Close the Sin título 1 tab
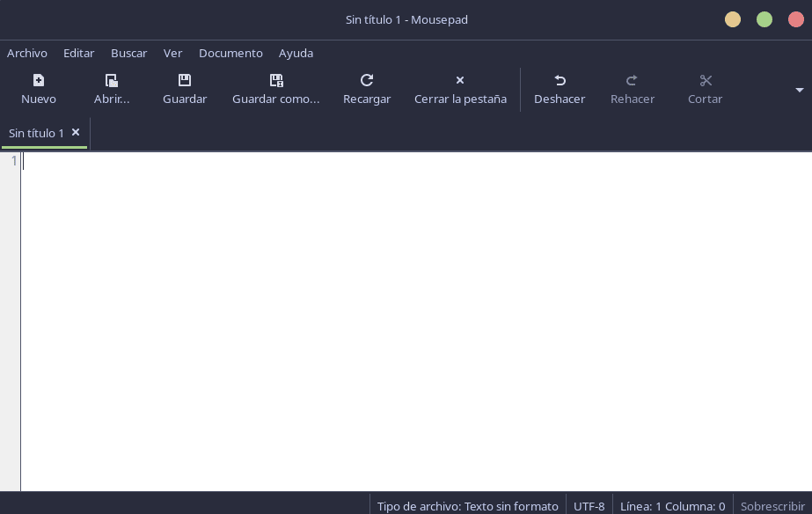The height and width of the screenshot is (514, 812). (x=76, y=132)
